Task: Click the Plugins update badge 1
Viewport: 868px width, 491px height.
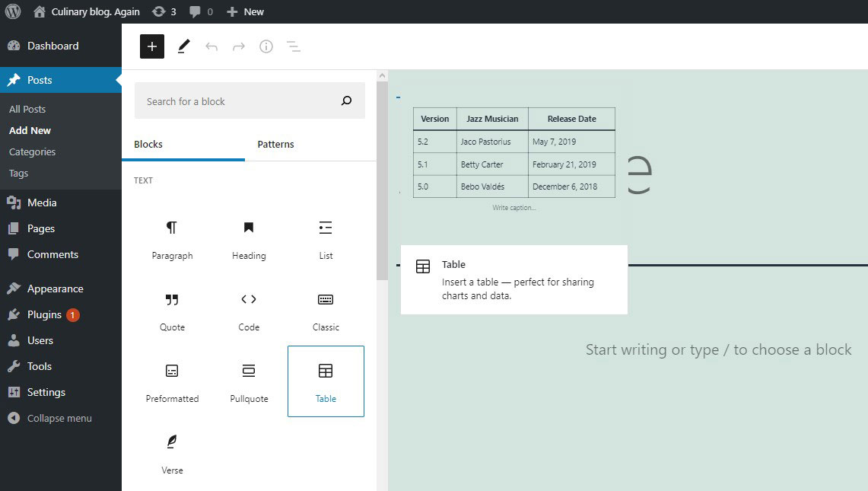Action: [72, 314]
